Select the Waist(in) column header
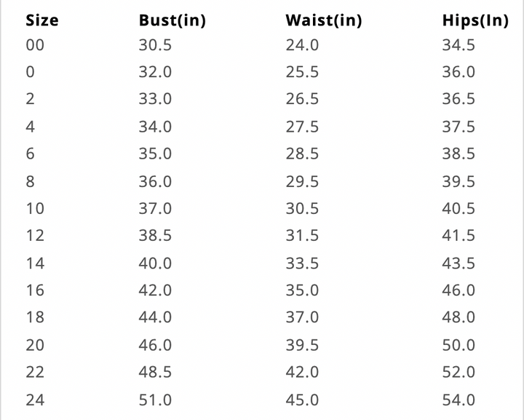 coord(324,21)
